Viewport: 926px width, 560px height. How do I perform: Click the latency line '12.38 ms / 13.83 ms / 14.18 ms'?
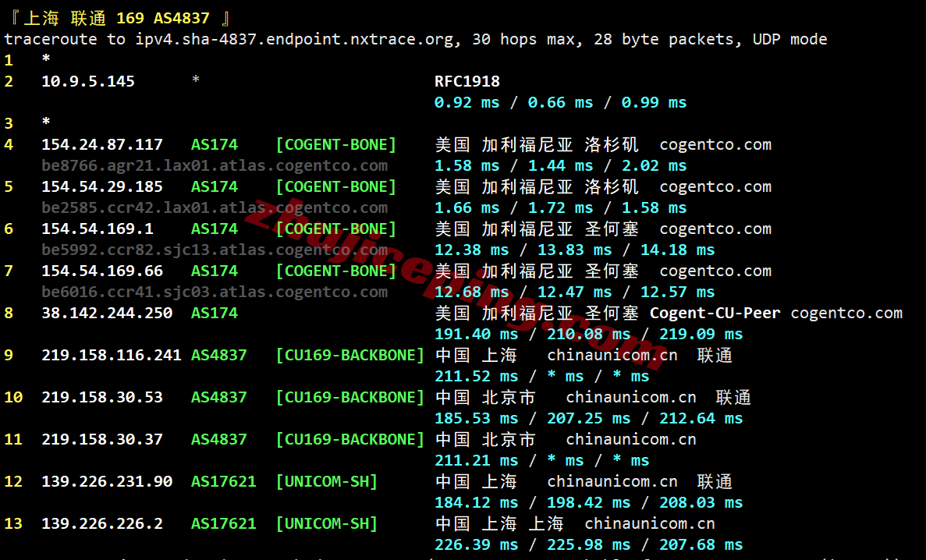(x=575, y=250)
